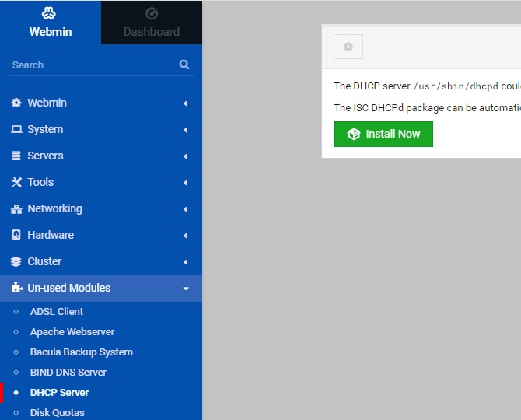Viewport: 521px width, 420px height.
Task: Open the Tools menu category
Action: click(101, 182)
